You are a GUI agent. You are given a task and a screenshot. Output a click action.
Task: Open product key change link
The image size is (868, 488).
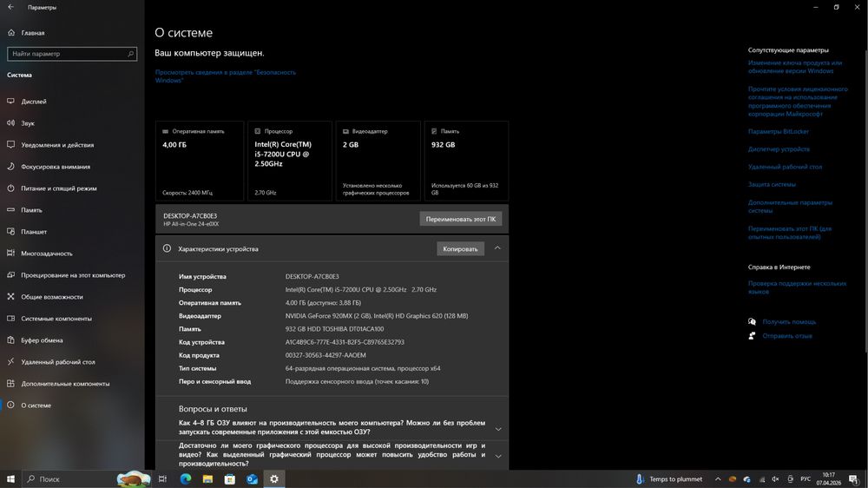point(795,67)
